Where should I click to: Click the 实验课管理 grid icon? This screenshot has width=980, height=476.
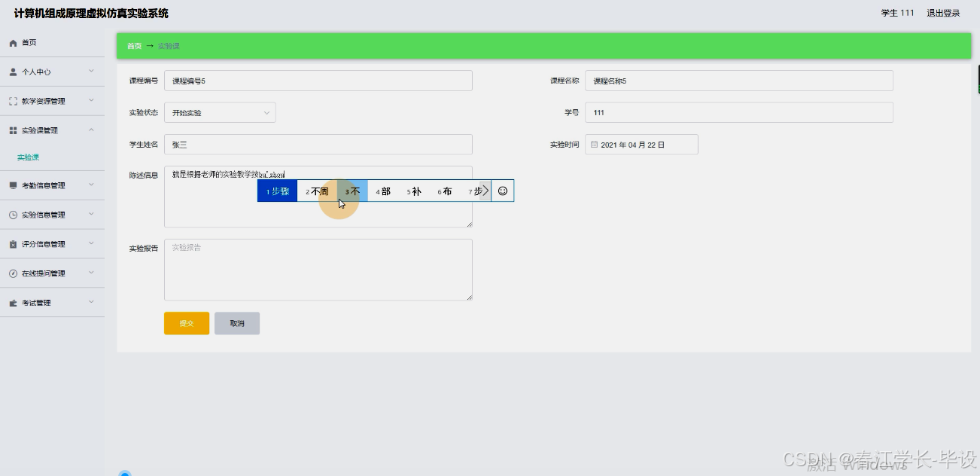(11, 129)
